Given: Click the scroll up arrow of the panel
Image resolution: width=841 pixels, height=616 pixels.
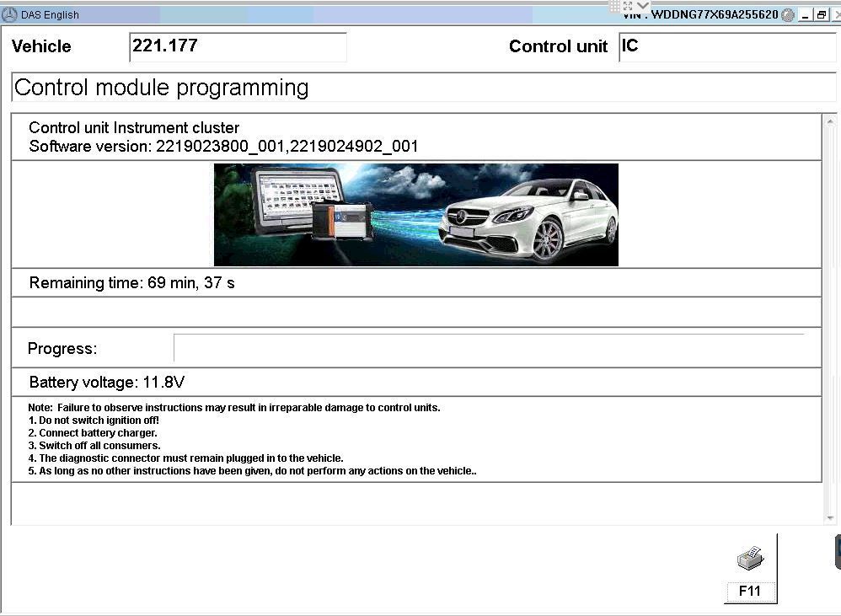Looking at the screenshot, I should pyautogui.click(x=830, y=121).
